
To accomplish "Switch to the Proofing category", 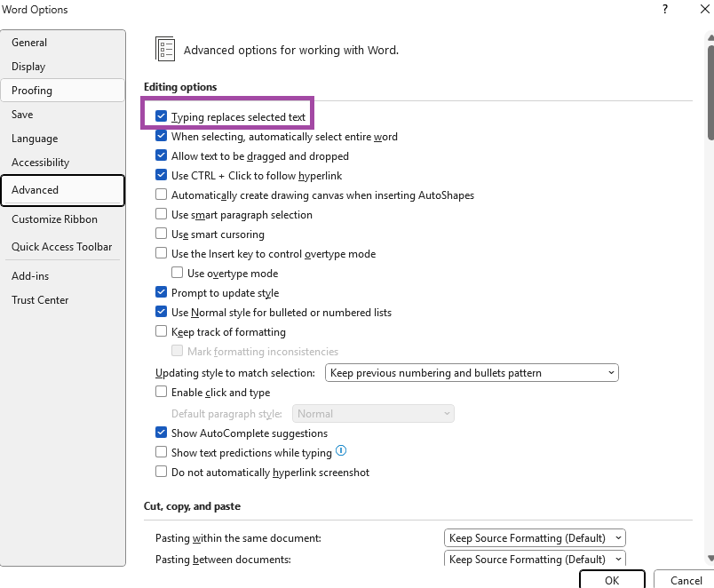I will coord(63,91).
